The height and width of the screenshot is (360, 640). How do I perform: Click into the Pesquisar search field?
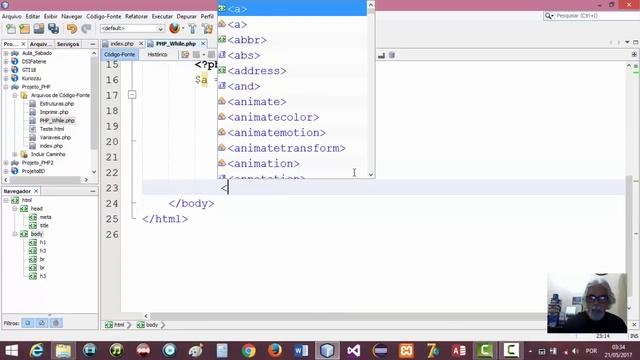point(596,16)
